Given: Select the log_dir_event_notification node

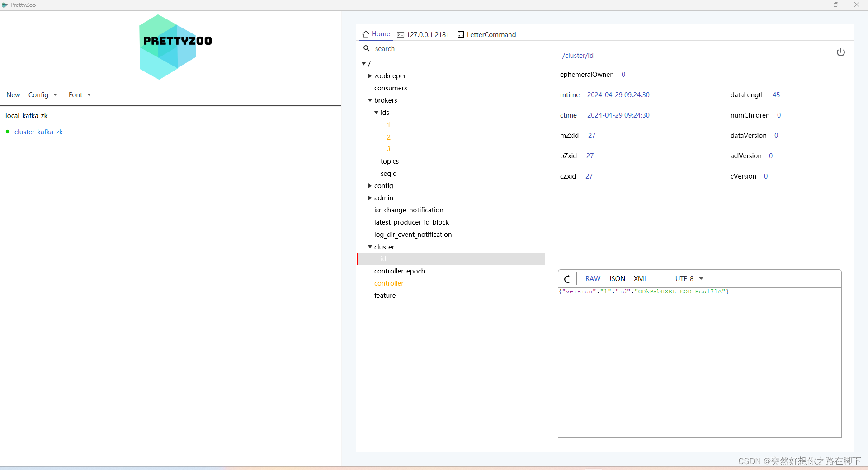Looking at the screenshot, I should coord(413,235).
